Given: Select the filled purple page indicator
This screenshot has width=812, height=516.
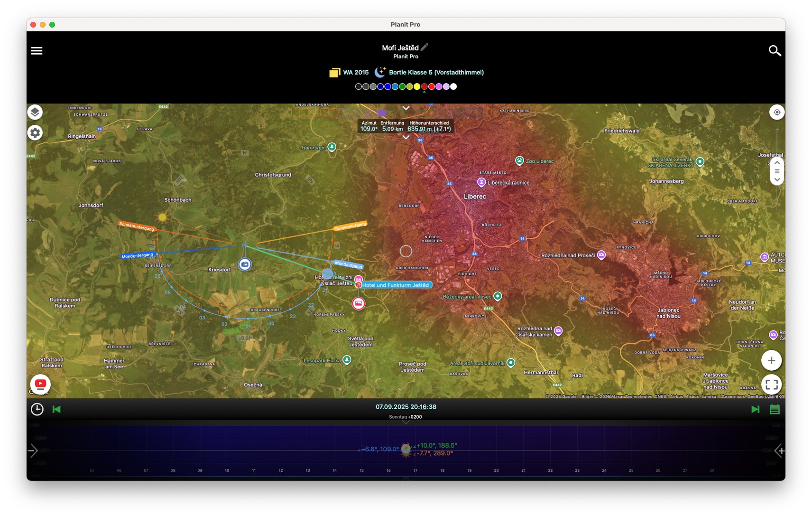Looking at the screenshot, I should 382,113.
